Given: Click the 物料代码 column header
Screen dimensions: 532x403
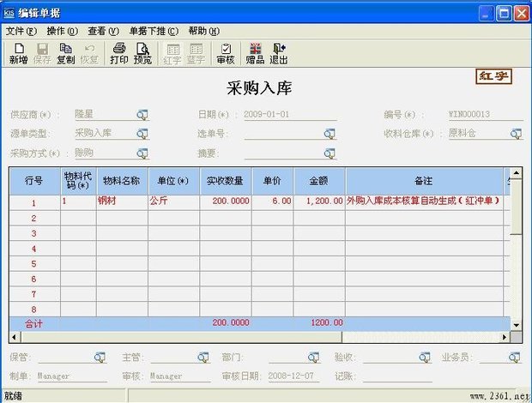Looking at the screenshot, I should [x=78, y=181].
